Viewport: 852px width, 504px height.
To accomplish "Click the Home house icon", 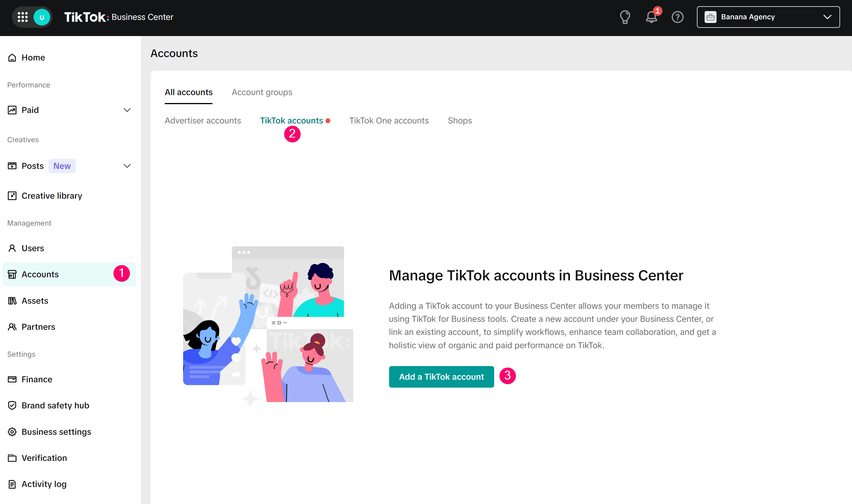I will 12,58.
